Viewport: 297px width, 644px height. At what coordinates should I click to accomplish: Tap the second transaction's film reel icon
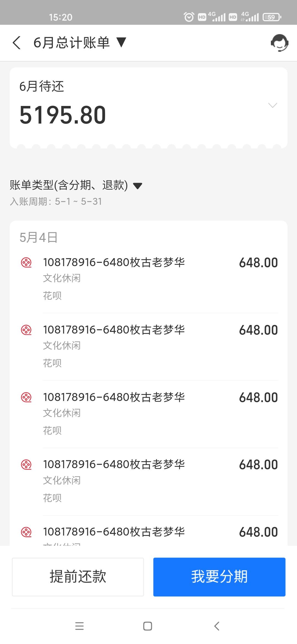[x=26, y=330]
